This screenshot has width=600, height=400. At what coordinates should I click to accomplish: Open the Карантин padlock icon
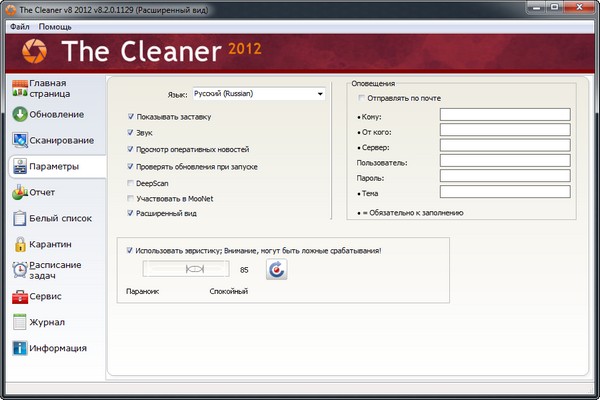coord(19,244)
